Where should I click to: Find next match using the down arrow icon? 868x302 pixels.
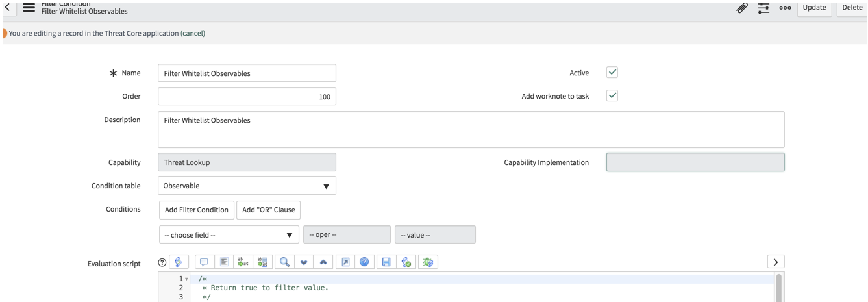click(x=304, y=262)
